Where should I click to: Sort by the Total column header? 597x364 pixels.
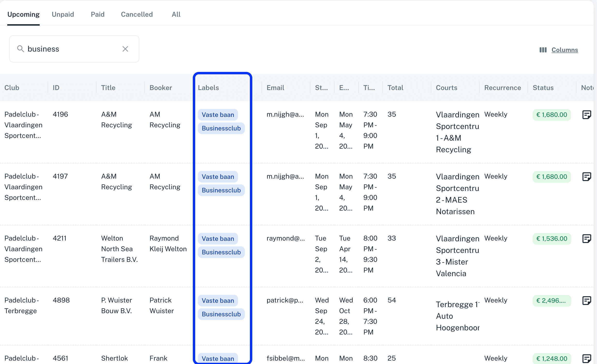pos(395,88)
